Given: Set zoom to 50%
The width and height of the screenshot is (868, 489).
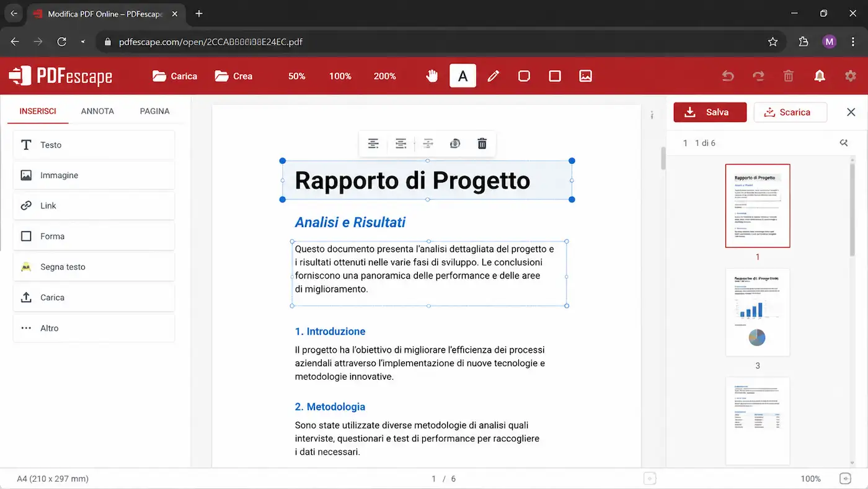Looking at the screenshot, I should [297, 76].
